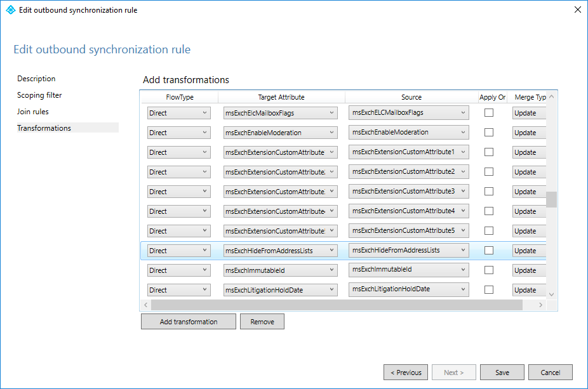Click the Remove button
The image size is (588, 389).
pos(262,322)
